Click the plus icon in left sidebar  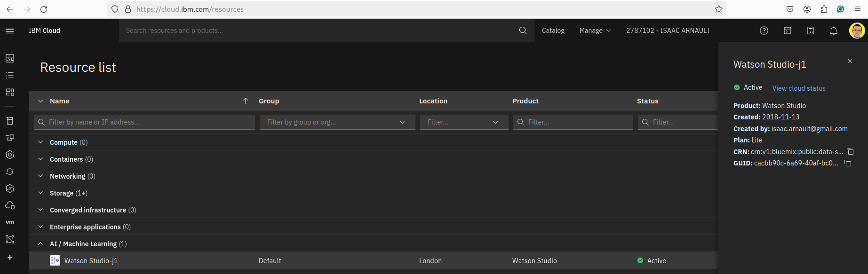click(10, 258)
